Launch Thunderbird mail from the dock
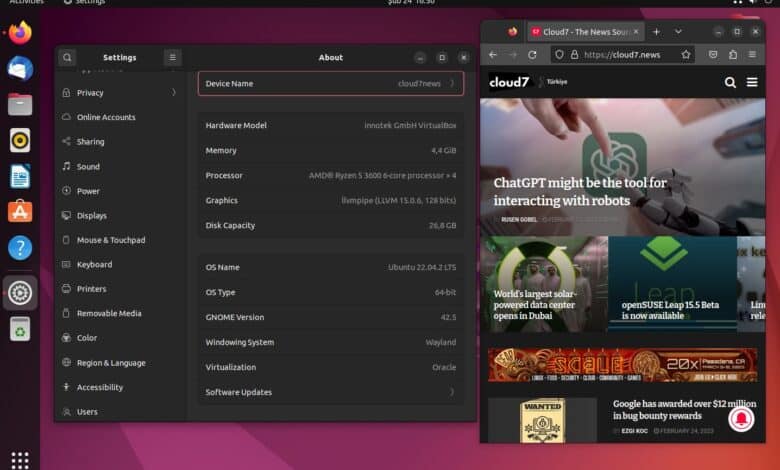 pos(20,68)
